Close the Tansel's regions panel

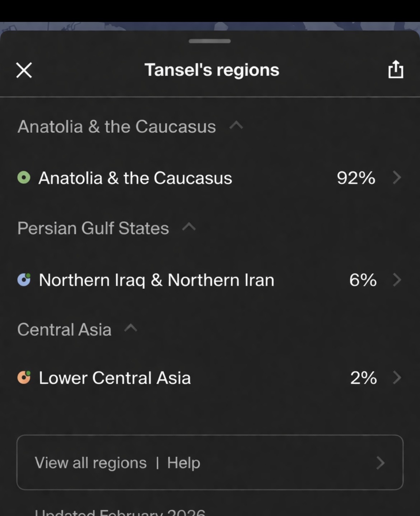(x=24, y=70)
